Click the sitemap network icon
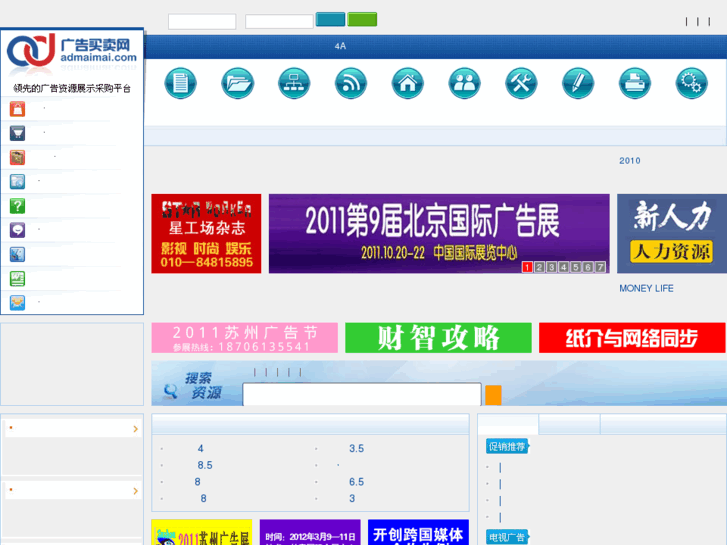The width and height of the screenshot is (727, 545). pos(295,83)
